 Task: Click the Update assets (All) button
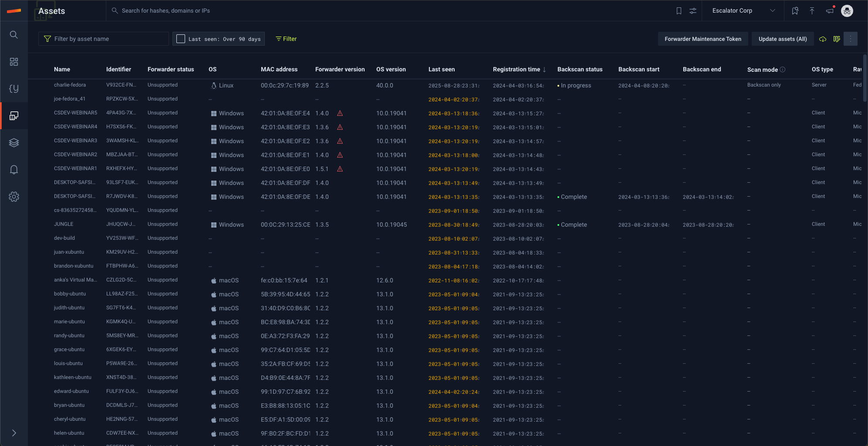783,39
